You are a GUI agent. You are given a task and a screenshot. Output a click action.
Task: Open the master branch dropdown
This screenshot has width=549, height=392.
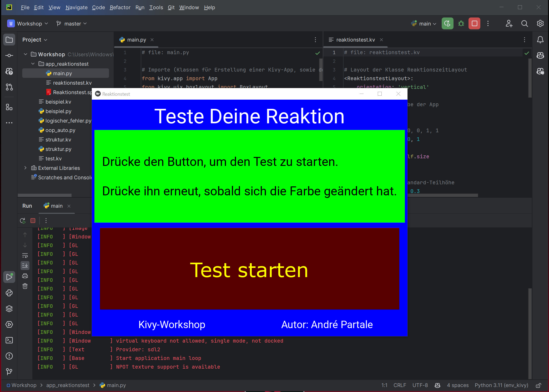coord(72,24)
